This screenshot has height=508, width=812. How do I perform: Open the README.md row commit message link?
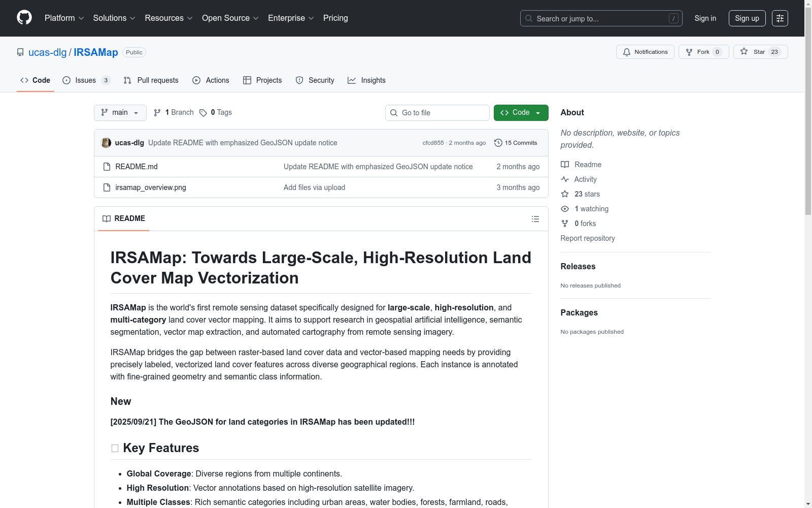[378, 167]
